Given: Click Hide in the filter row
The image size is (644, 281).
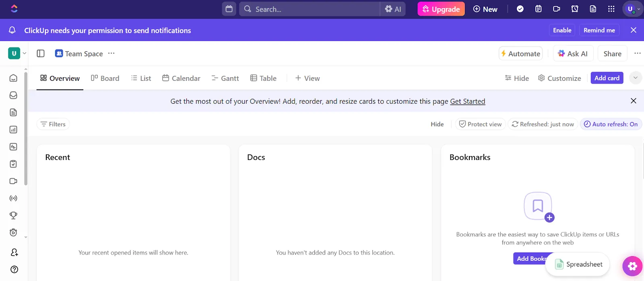Looking at the screenshot, I should coord(437,124).
